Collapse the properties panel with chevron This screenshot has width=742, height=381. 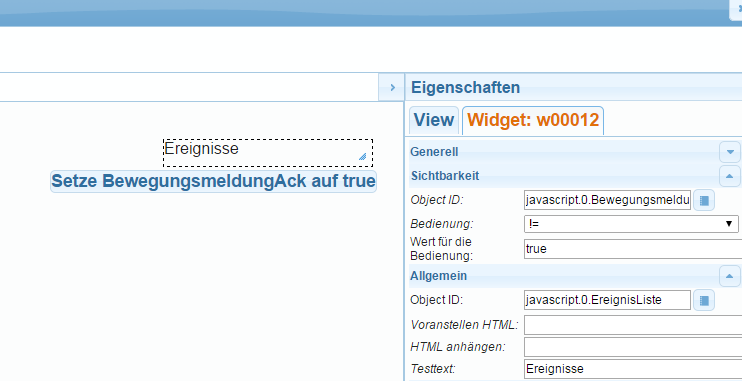[x=392, y=87]
